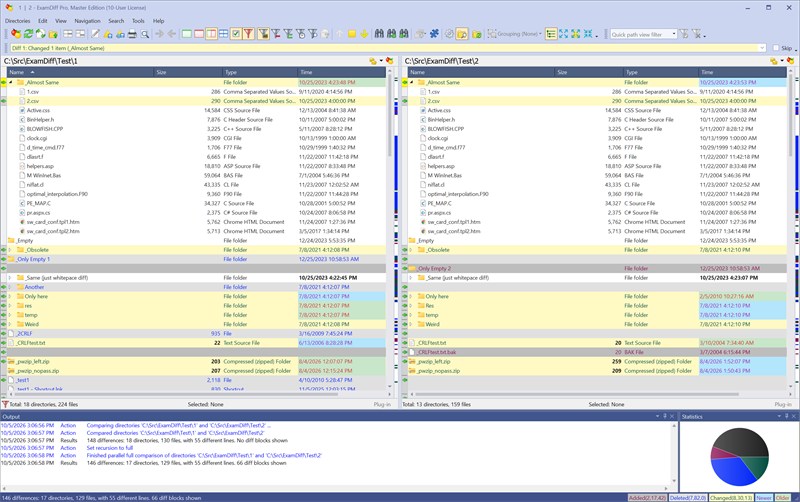Viewport: 800px width, 502px height.
Task: Toggle the highlighted tree view list button
Action: click(x=551, y=34)
